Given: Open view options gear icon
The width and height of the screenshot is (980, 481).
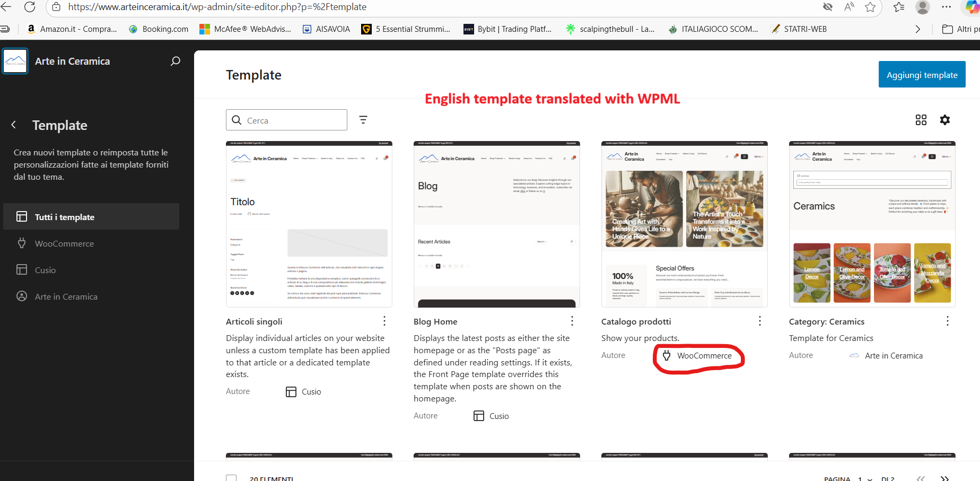Looking at the screenshot, I should (x=945, y=120).
